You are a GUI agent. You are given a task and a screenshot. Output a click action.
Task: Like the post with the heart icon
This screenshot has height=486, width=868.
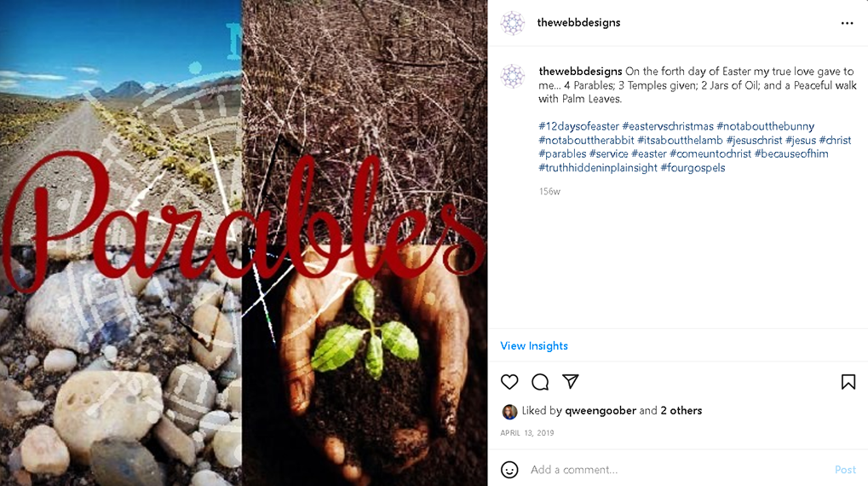pyautogui.click(x=509, y=382)
